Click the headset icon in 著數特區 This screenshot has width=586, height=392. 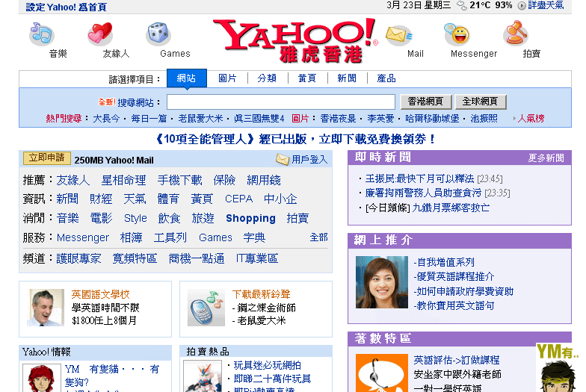381,373
